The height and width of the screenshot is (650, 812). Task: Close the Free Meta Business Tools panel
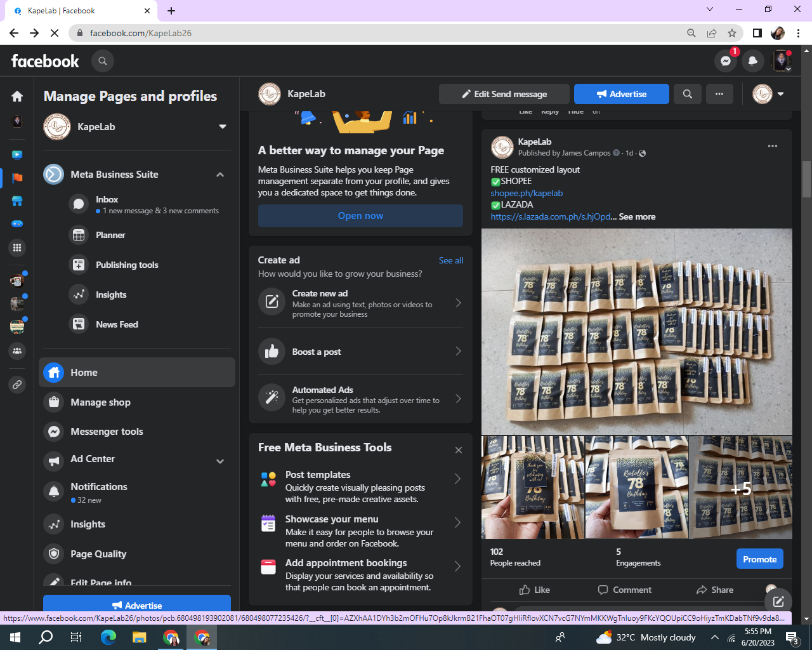pyautogui.click(x=459, y=450)
